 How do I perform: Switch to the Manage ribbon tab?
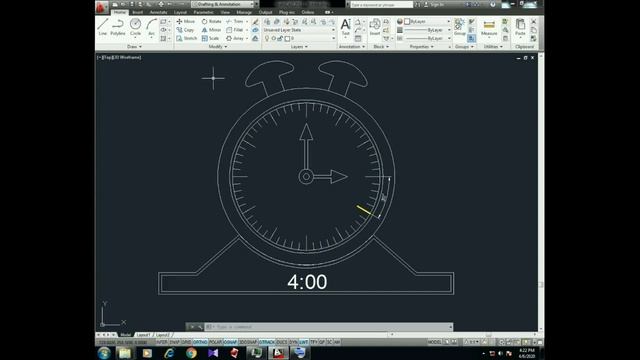tap(244, 12)
